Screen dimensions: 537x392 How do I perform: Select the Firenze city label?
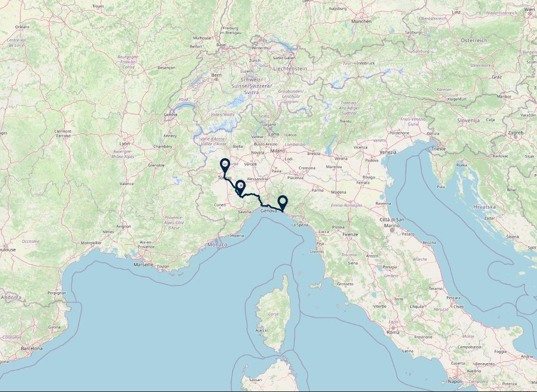click(x=350, y=234)
